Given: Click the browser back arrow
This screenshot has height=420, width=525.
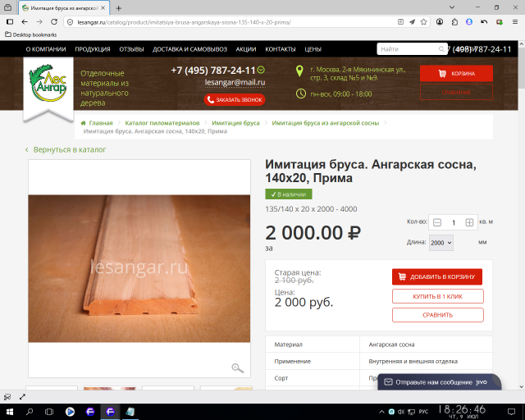Looking at the screenshot, I should click(x=25, y=22).
